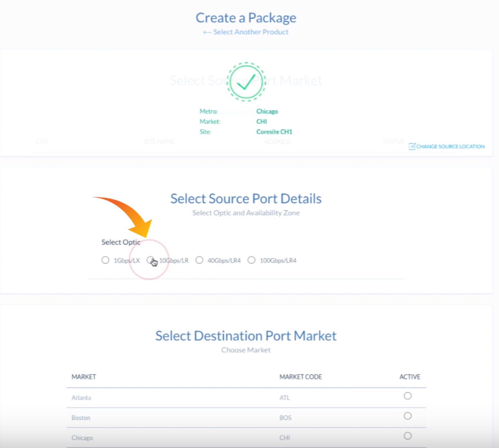Click the Chicago metro value
The width and height of the screenshot is (499, 448).
267,111
